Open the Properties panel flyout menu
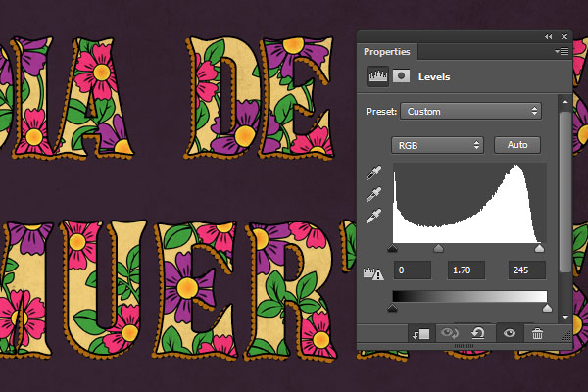 tap(562, 51)
